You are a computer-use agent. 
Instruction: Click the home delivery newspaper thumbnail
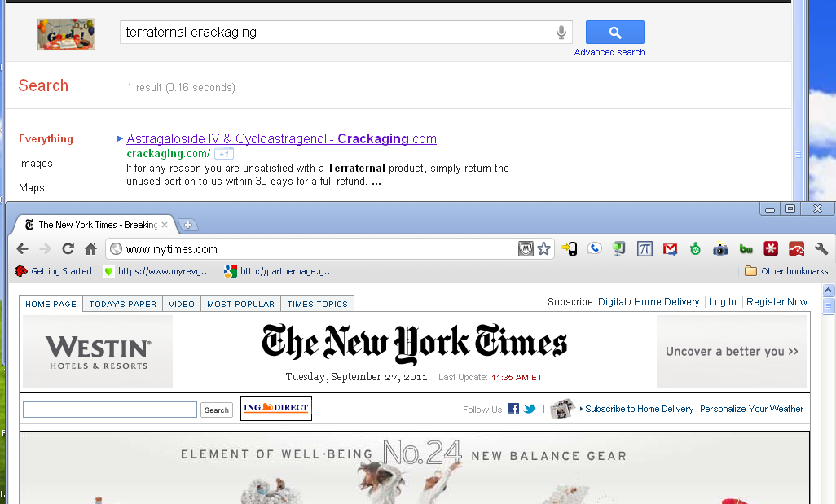click(x=562, y=409)
